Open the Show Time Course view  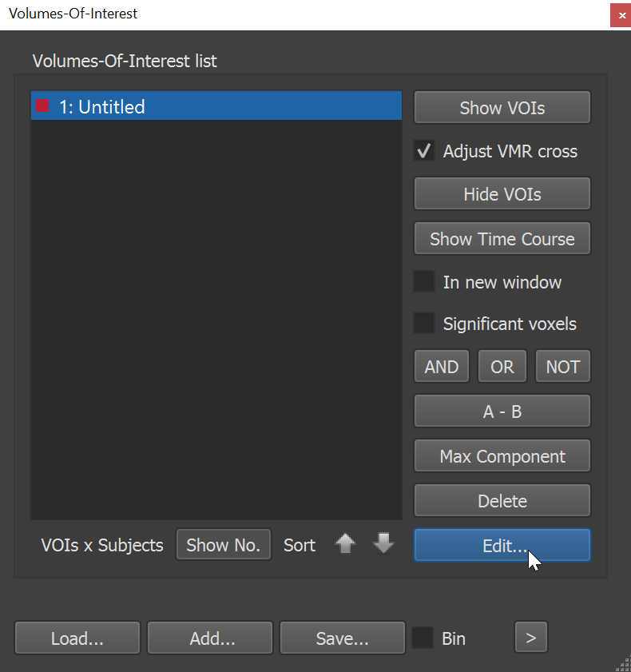click(x=502, y=239)
